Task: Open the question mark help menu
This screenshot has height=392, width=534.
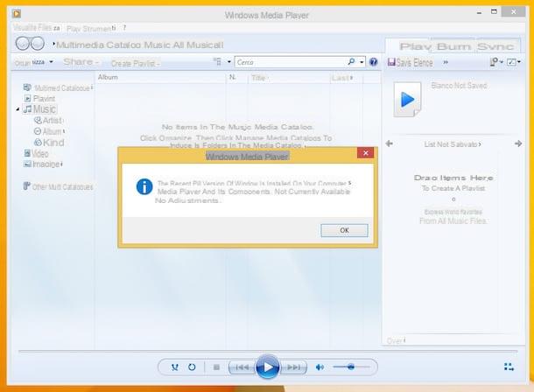Action: tap(124, 28)
